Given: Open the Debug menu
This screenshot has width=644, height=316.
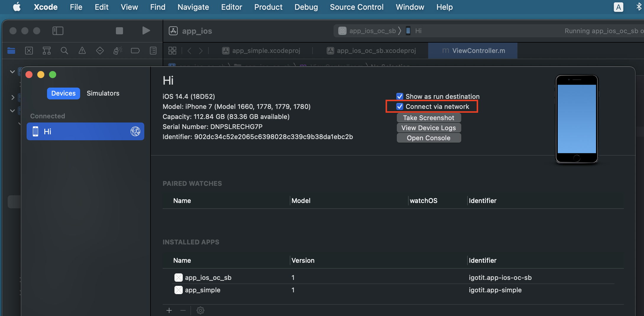Looking at the screenshot, I should click(306, 7).
